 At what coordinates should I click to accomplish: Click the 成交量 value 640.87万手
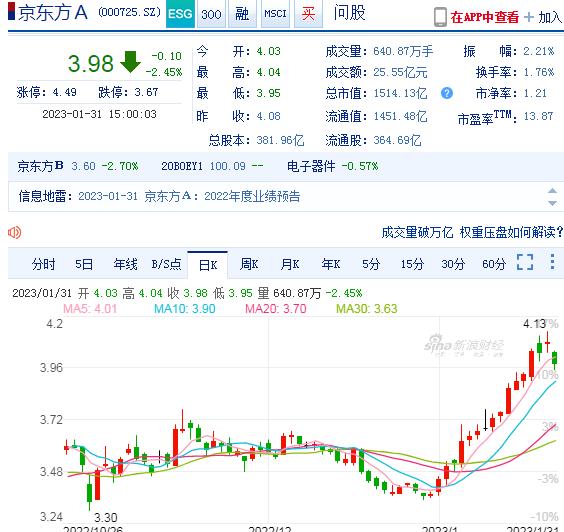pos(403,51)
